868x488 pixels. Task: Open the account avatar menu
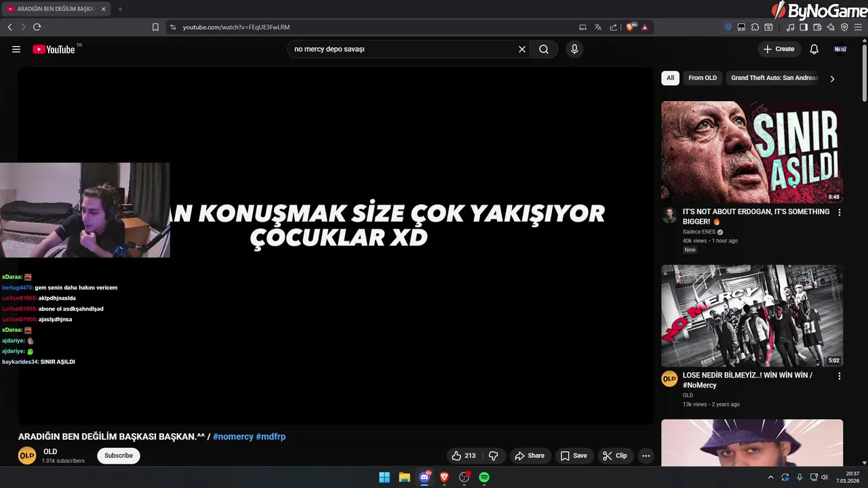(840, 49)
